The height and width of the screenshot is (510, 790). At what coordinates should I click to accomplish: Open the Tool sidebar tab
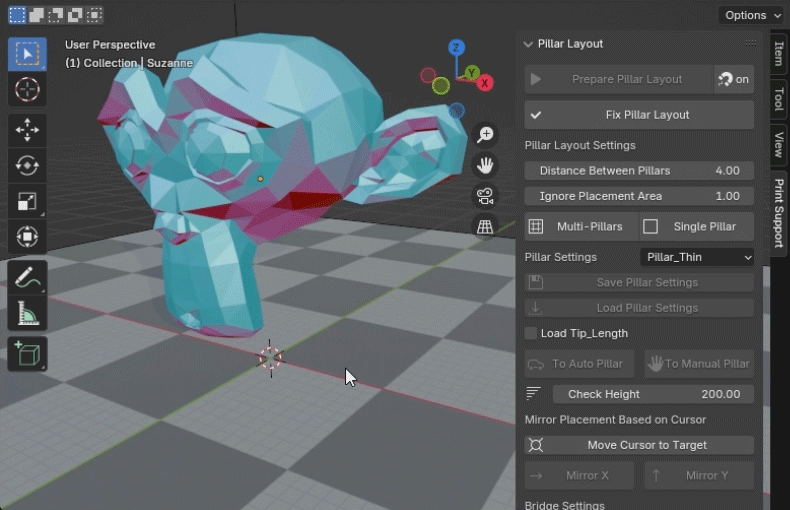coord(779,99)
